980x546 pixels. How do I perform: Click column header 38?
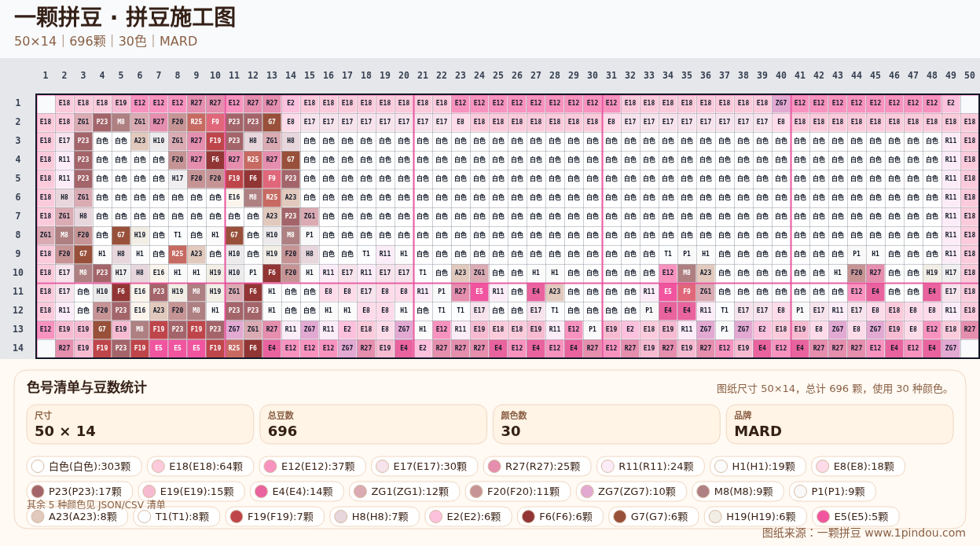[743, 75]
